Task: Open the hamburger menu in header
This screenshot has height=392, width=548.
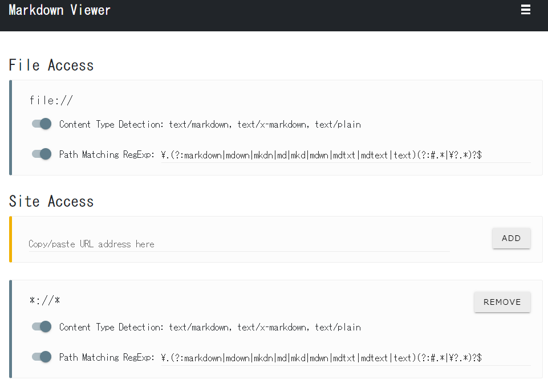Action: coord(526,10)
